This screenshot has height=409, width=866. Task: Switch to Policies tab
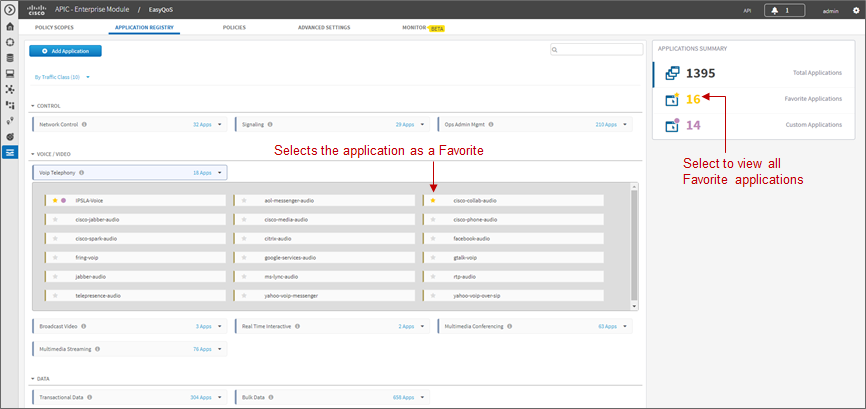pyautogui.click(x=234, y=27)
